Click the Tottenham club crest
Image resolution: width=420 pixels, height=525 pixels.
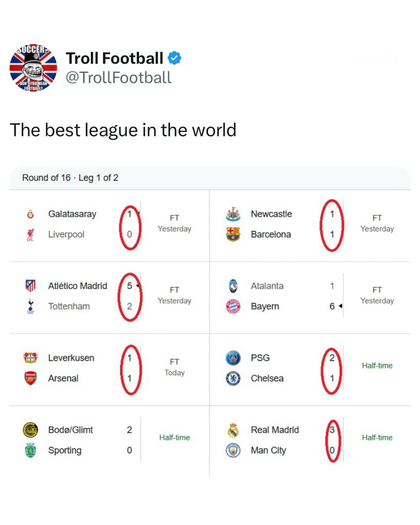[x=30, y=306]
